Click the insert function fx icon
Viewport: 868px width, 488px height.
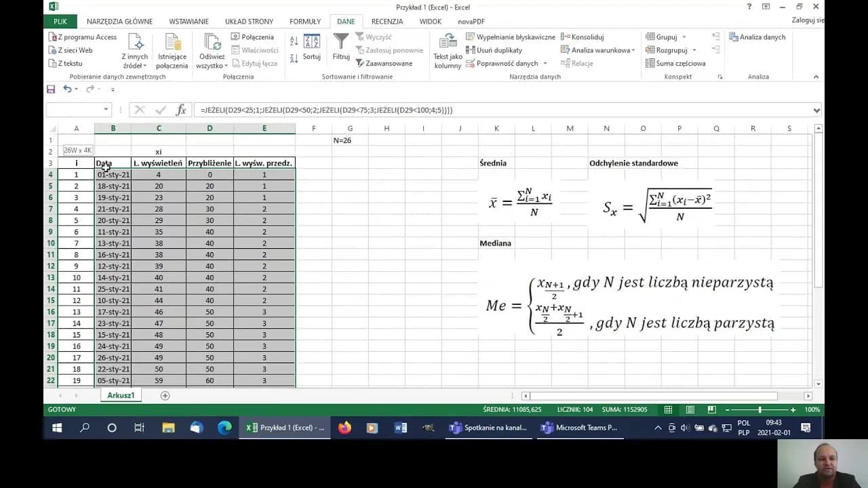tap(181, 110)
